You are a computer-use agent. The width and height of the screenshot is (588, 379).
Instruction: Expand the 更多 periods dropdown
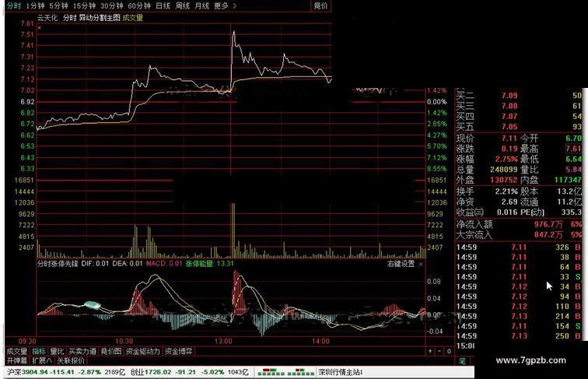[x=226, y=5]
